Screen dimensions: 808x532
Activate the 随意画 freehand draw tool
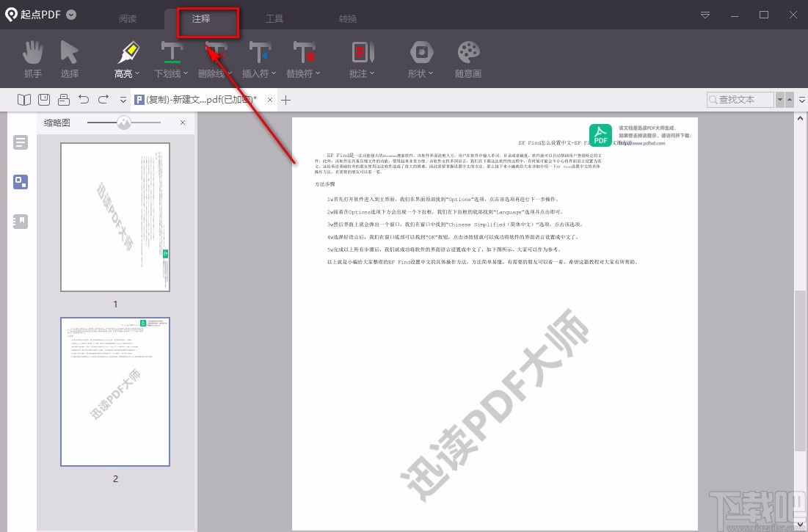pos(468,59)
